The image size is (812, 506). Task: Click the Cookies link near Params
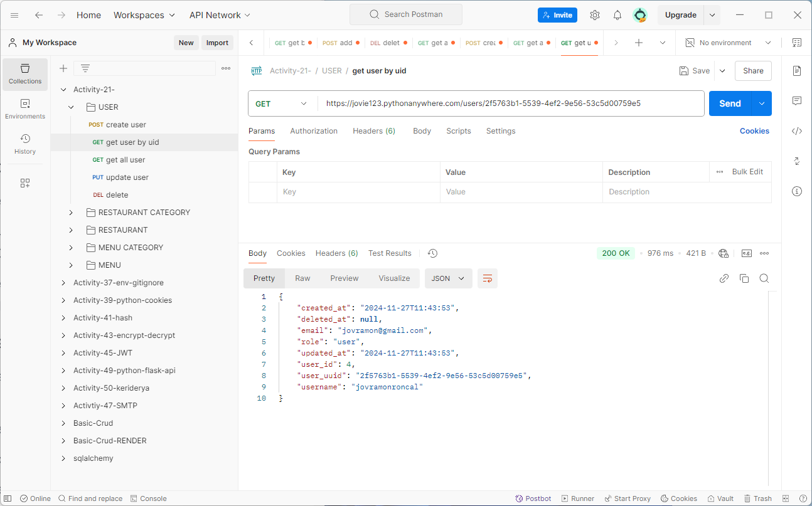[754, 131]
